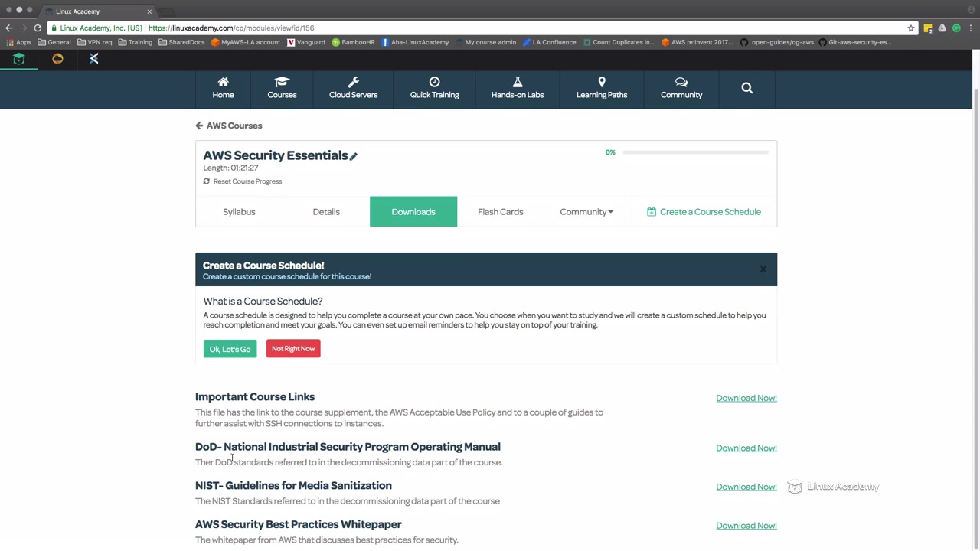
Task: Open the SharedDocs bookmarks folder
Action: (x=181, y=42)
